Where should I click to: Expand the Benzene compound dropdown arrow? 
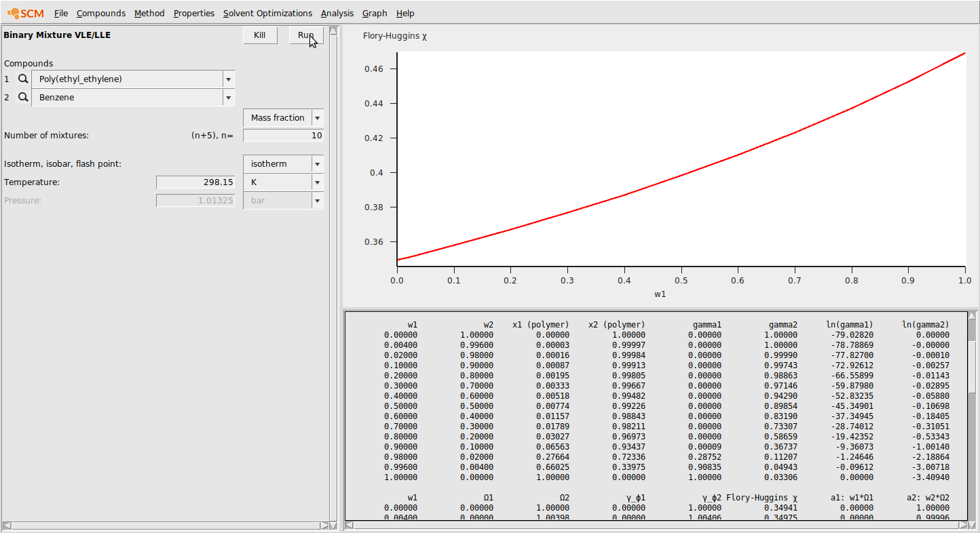point(229,98)
